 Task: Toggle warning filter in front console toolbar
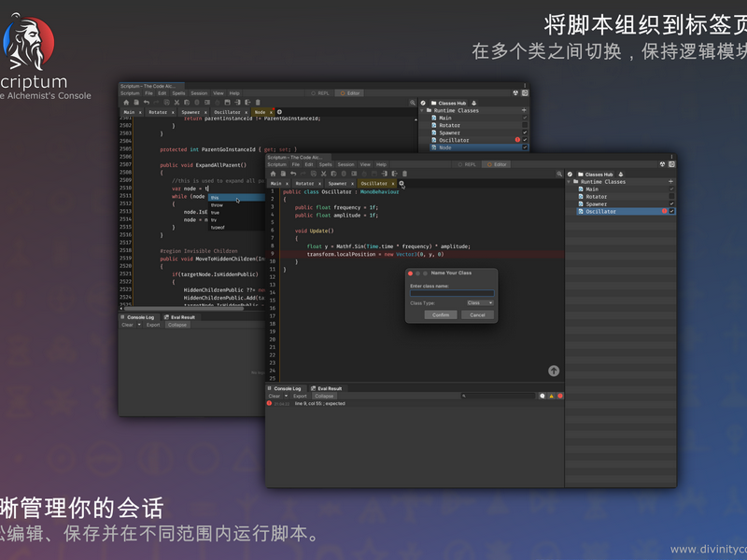tap(551, 396)
